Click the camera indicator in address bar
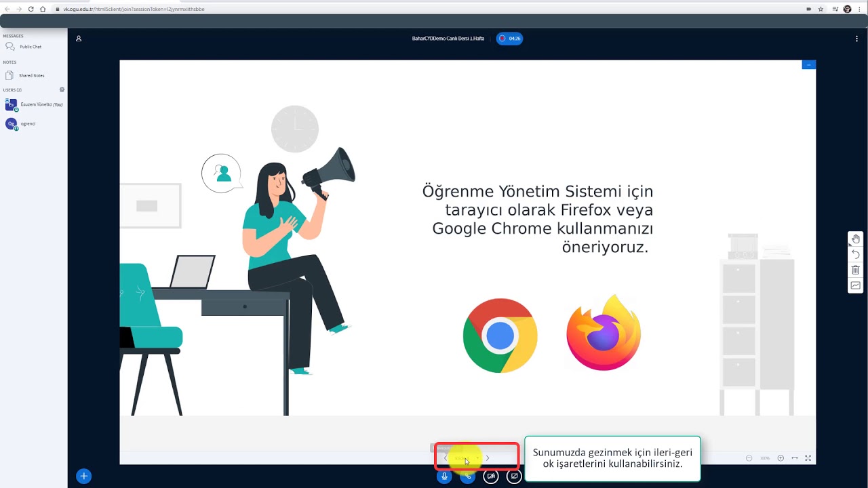Viewport: 868px width, 488px height. point(808,9)
